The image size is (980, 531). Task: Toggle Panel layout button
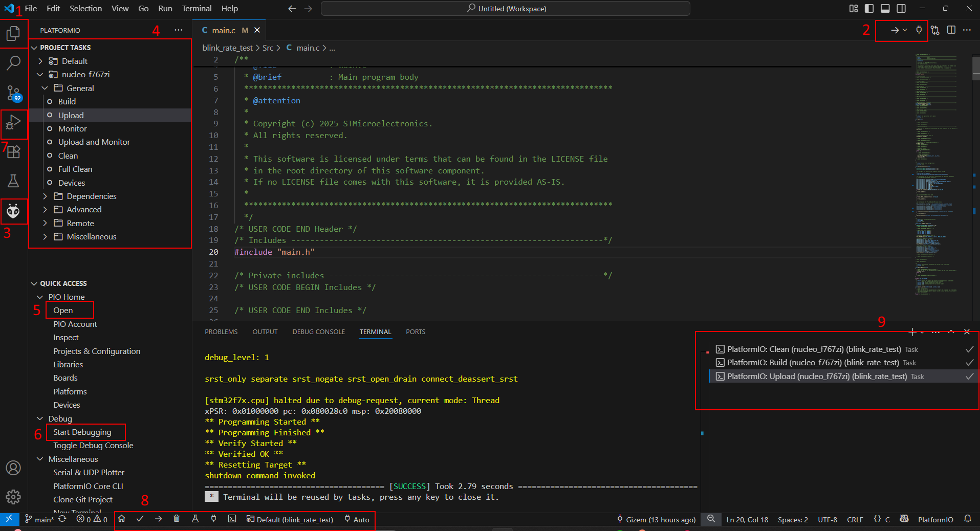pos(885,8)
